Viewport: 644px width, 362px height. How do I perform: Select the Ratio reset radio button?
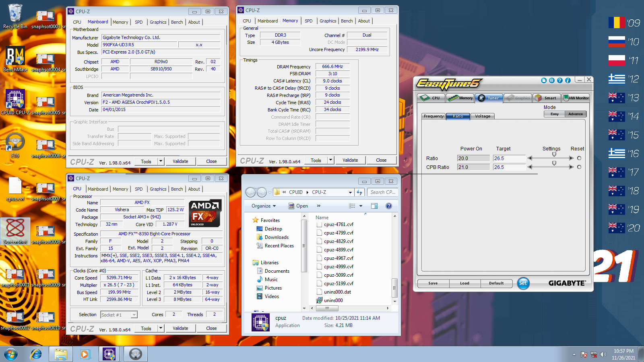pos(579,158)
